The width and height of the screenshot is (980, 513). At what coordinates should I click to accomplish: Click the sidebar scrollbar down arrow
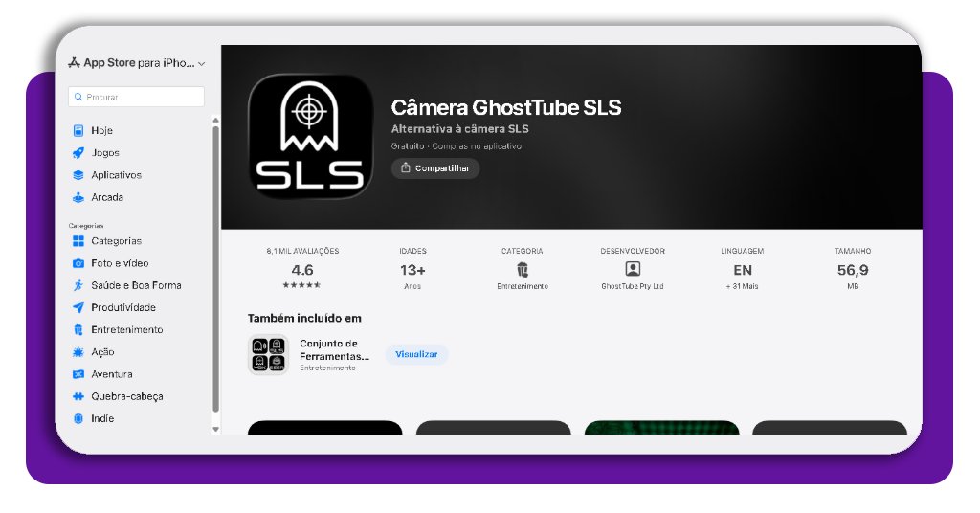pos(215,430)
